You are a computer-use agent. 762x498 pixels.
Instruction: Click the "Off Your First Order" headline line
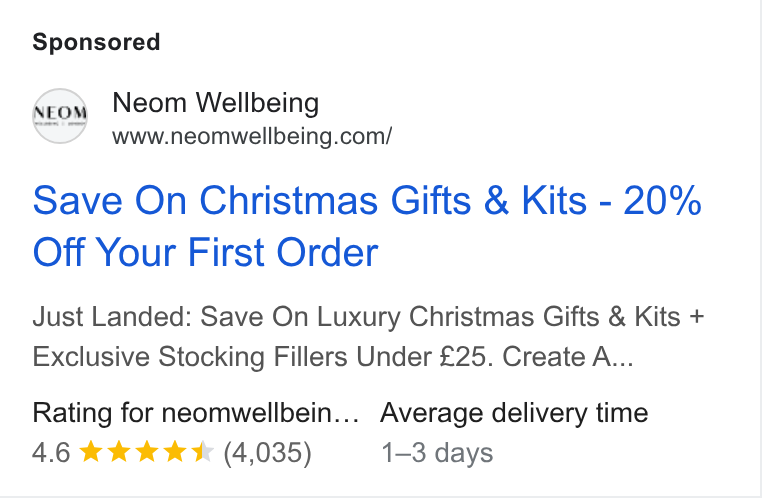(206, 253)
